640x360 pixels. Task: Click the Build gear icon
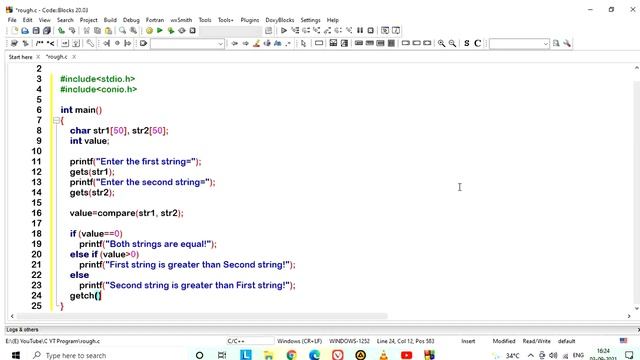click(x=149, y=31)
